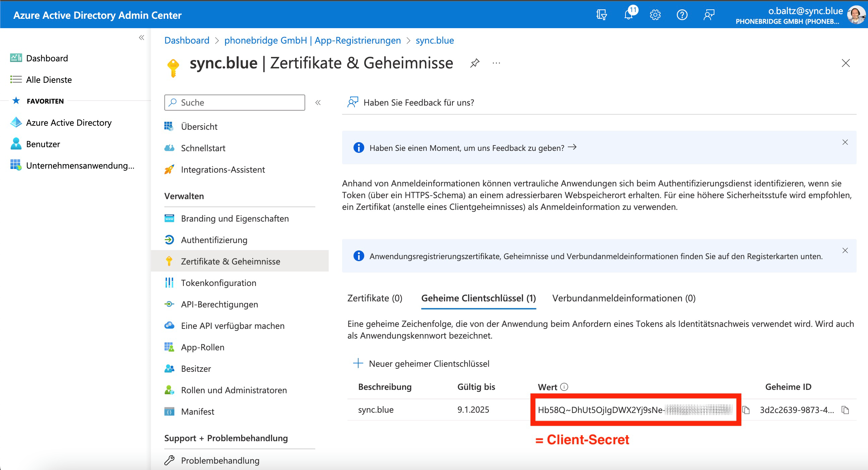Dismiss the feedback request info banner
868x470 pixels.
(x=845, y=142)
